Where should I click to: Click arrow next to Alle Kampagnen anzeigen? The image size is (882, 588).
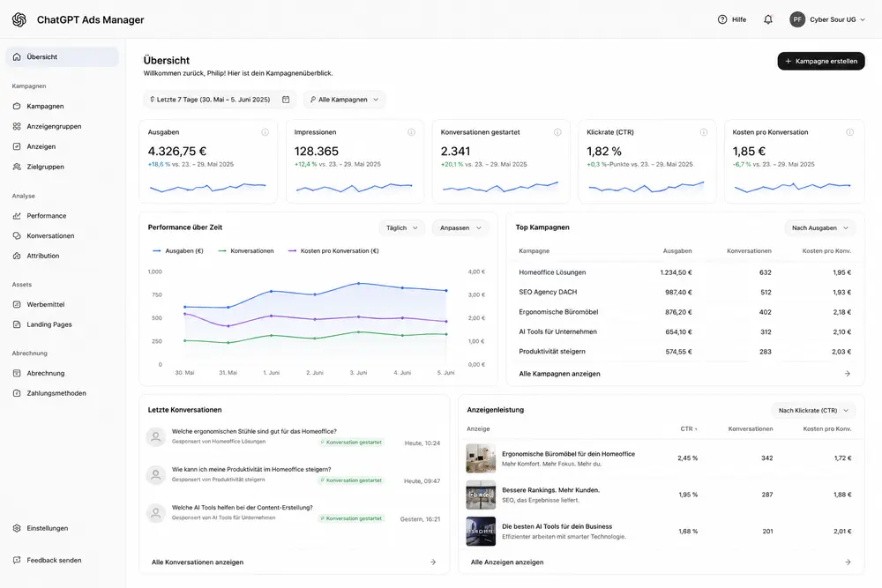[x=847, y=374]
